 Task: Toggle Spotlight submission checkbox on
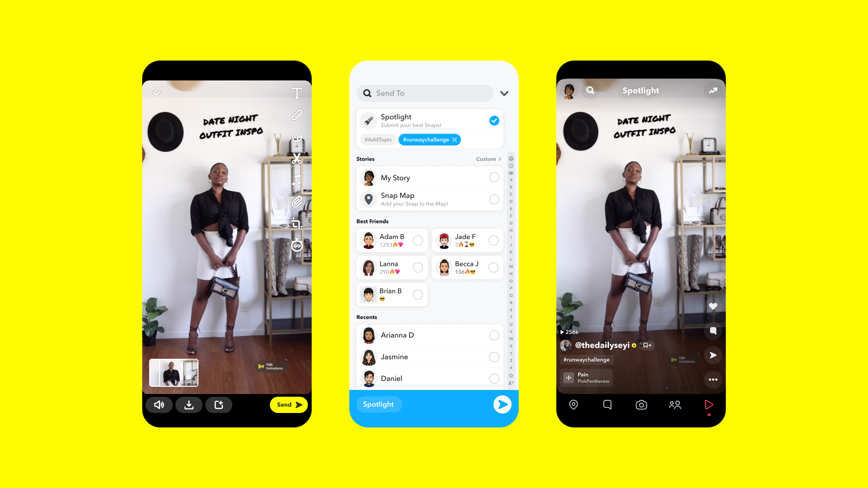(494, 120)
